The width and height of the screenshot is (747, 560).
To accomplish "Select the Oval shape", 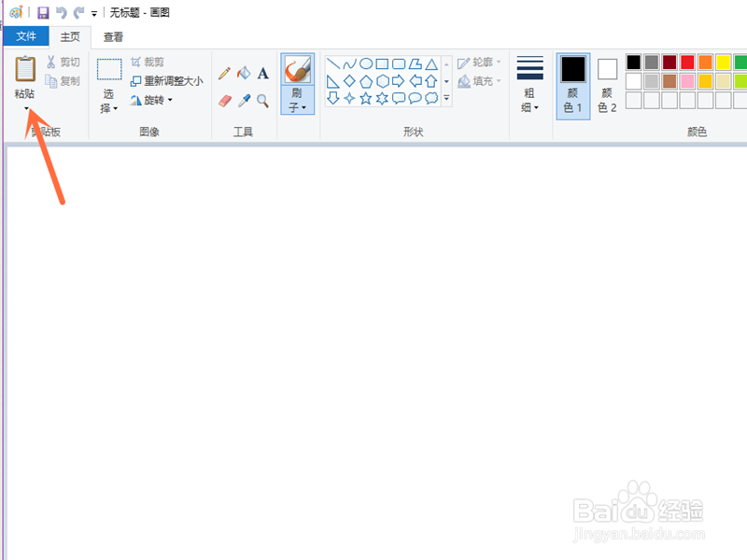I will [x=365, y=63].
